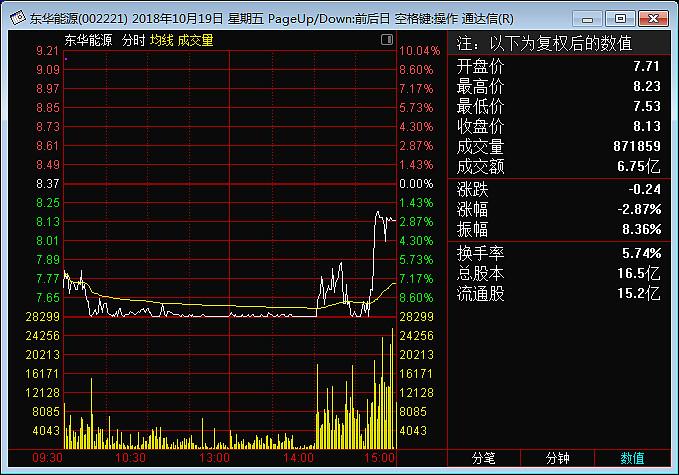
Task: Switch to the 分笔 tab
Action: [x=483, y=458]
